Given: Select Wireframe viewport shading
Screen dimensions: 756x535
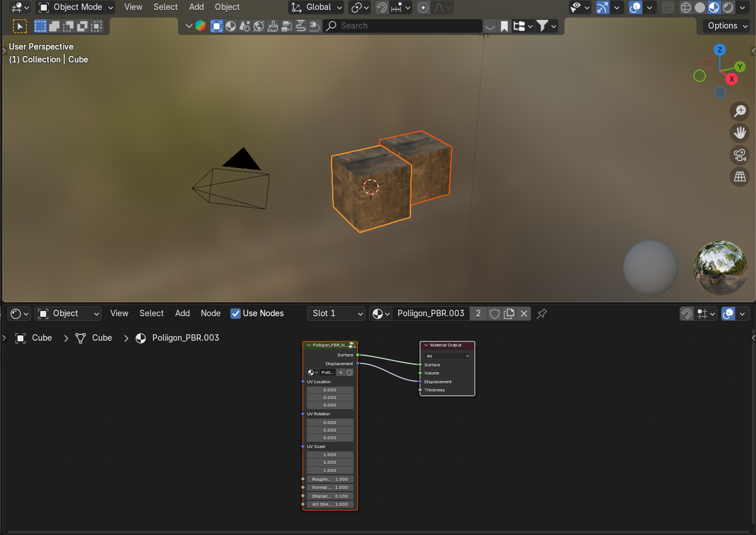Looking at the screenshot, I should coord(686,8).
